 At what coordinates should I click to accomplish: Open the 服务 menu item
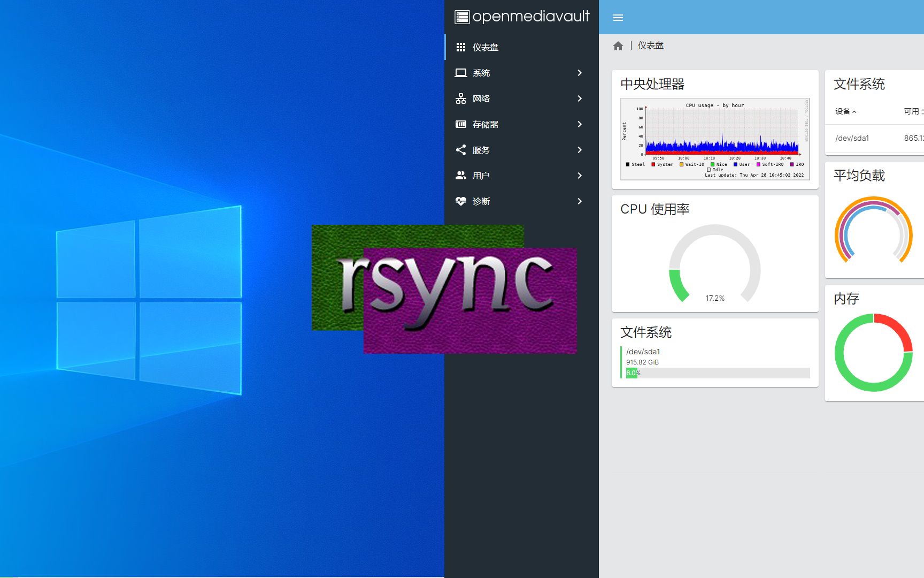click(x=522, y=150)
